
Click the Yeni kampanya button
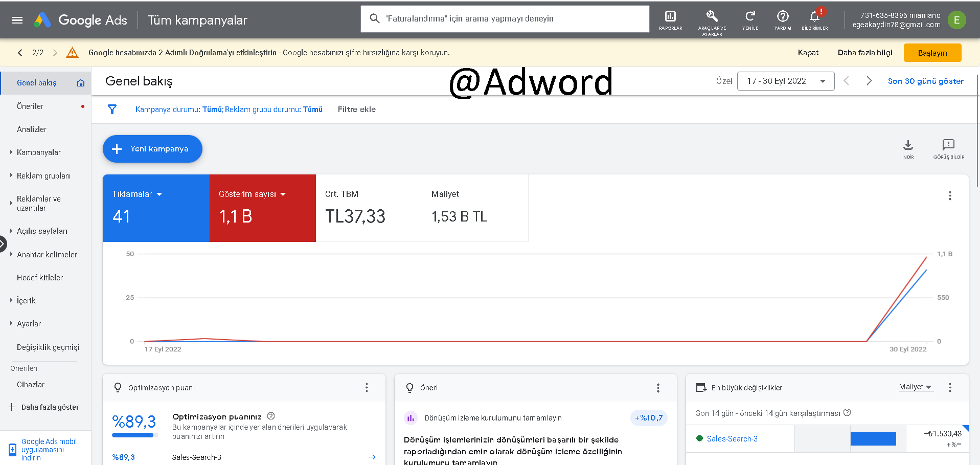(x=152, y=149)
